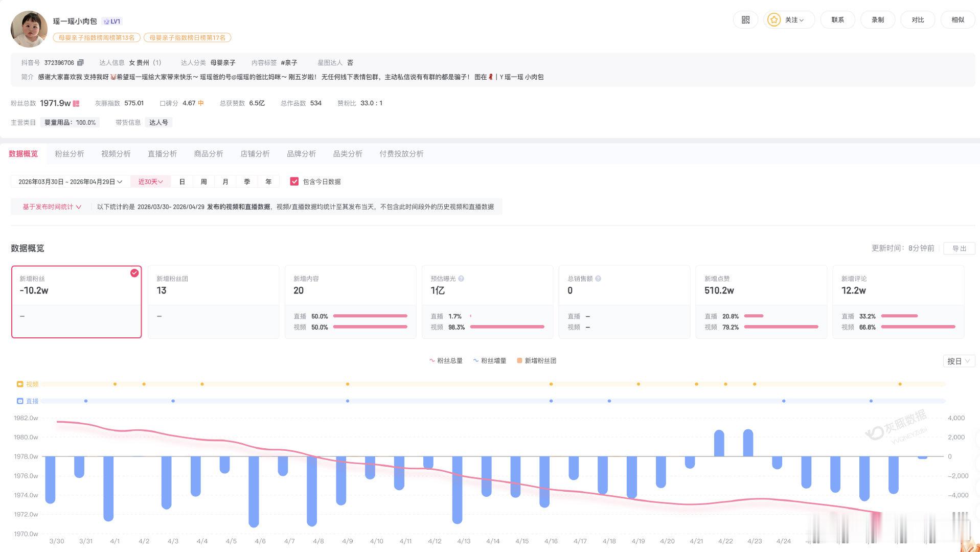Click the 达人号 tag

coord(158,123)
